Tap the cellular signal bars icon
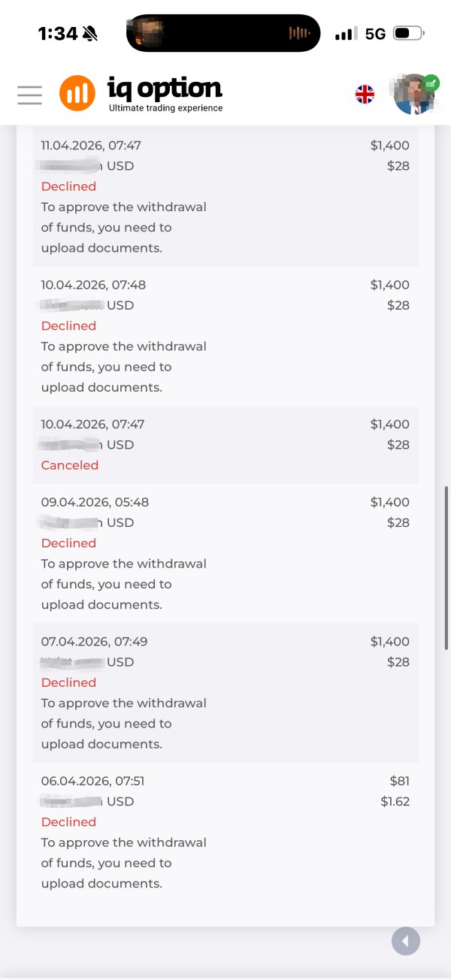Viewport: 451px width, 980px height. pos(346,34)
